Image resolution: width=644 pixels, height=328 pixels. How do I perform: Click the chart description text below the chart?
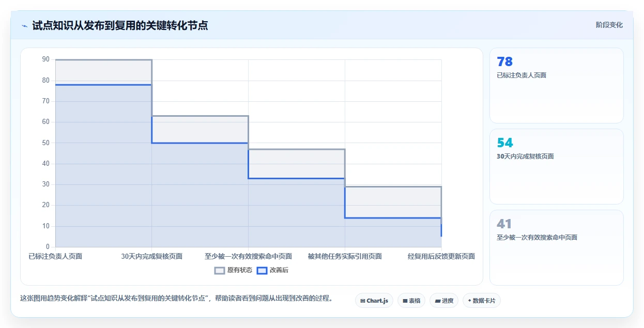pos(176,298)
